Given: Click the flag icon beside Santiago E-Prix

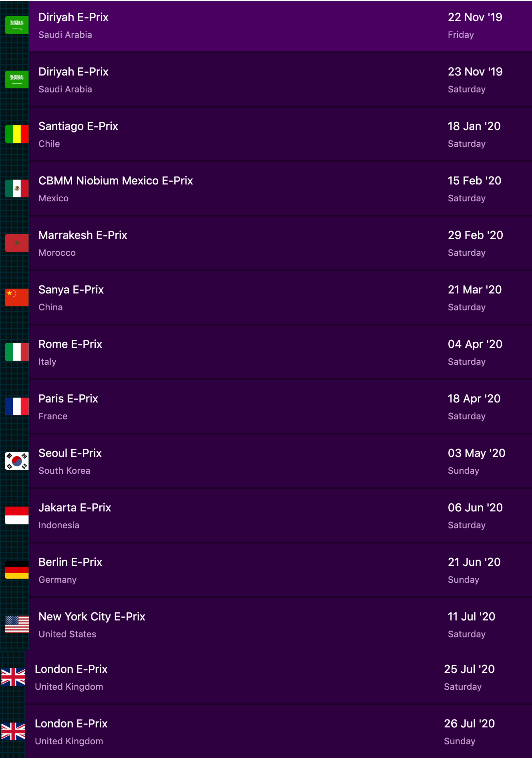Looking at the screenshot, I should pos(17,134).
